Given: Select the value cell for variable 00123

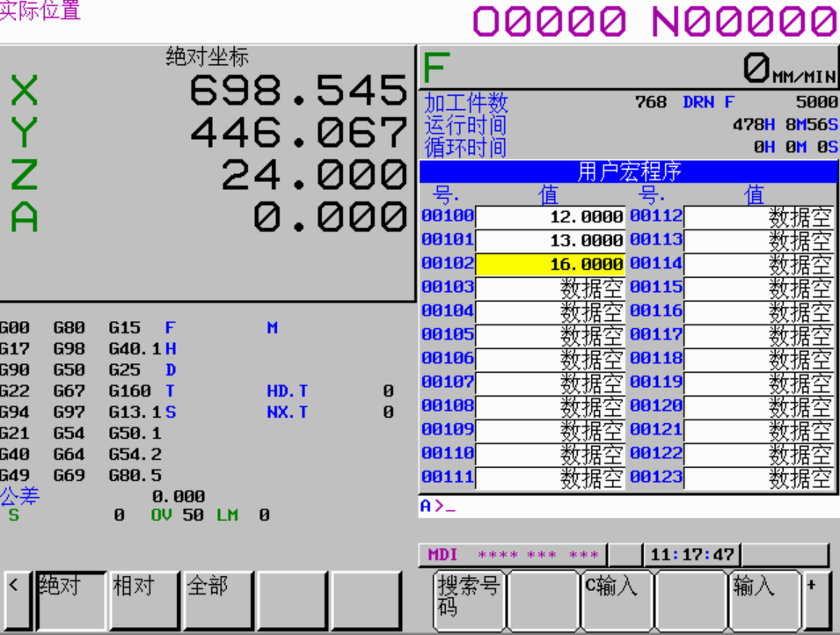Looking at the screenshot, I should coord(758,478).
